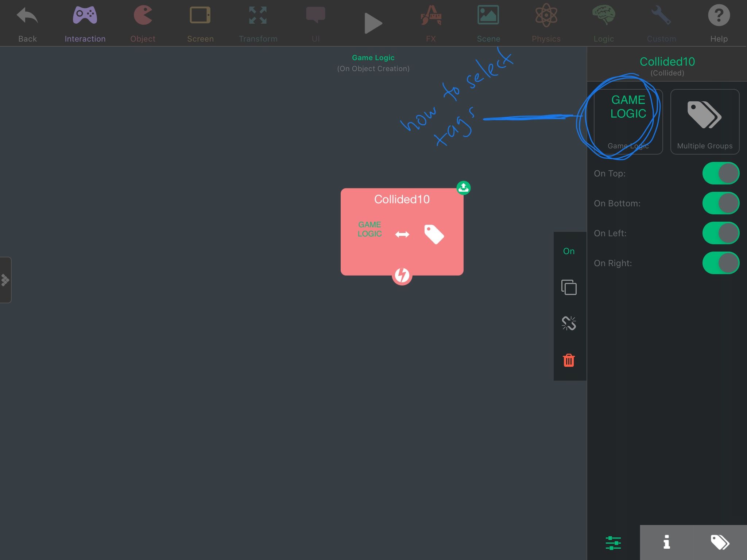Viewport: 747px width, 560px height.
Task: Switch to the info tab
Action: (666, 542)
